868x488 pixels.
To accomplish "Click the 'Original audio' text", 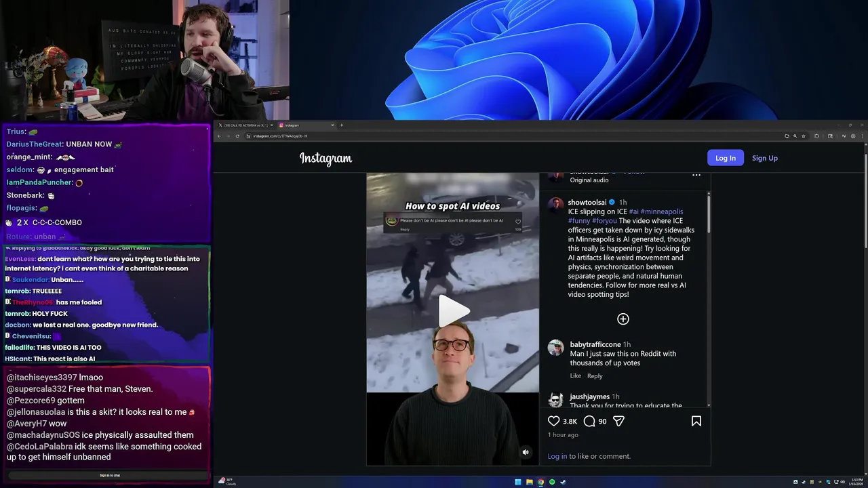I will [x=589, y=180].
